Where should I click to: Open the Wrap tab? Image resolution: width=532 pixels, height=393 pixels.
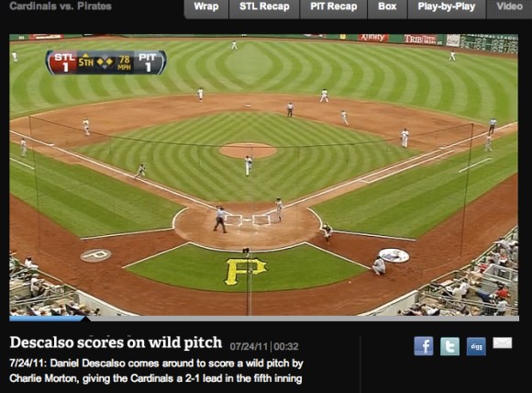coord(206,8)
